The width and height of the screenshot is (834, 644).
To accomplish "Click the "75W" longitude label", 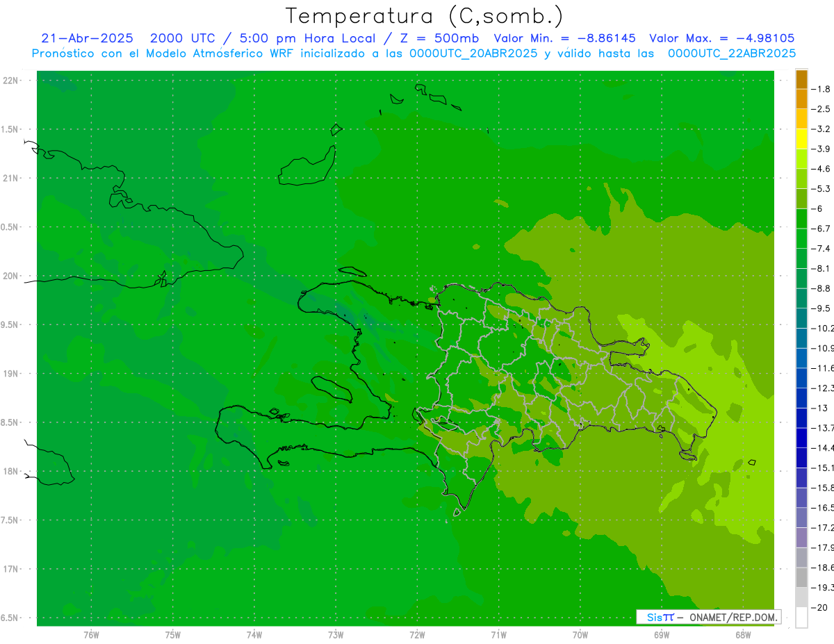I will (173, 634).
